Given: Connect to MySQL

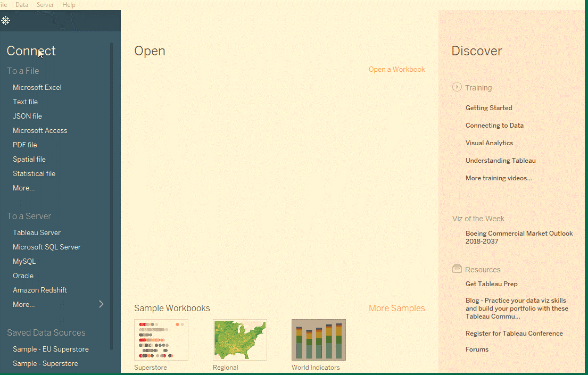Looking at the screenshot, I should (24, 261).
